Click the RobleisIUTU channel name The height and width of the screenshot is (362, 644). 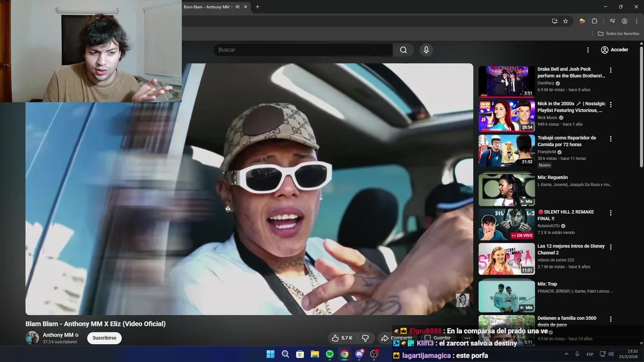point(548,226)
